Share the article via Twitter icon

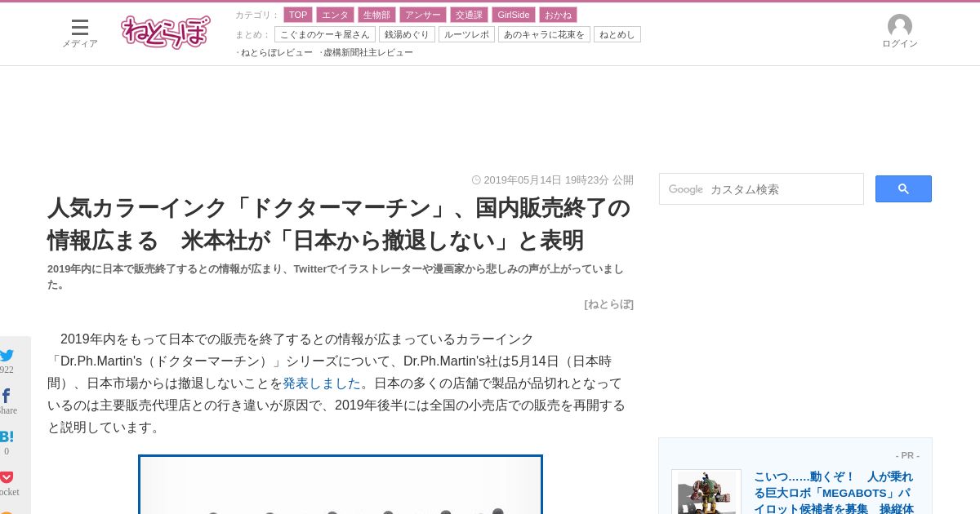point(7,355)
